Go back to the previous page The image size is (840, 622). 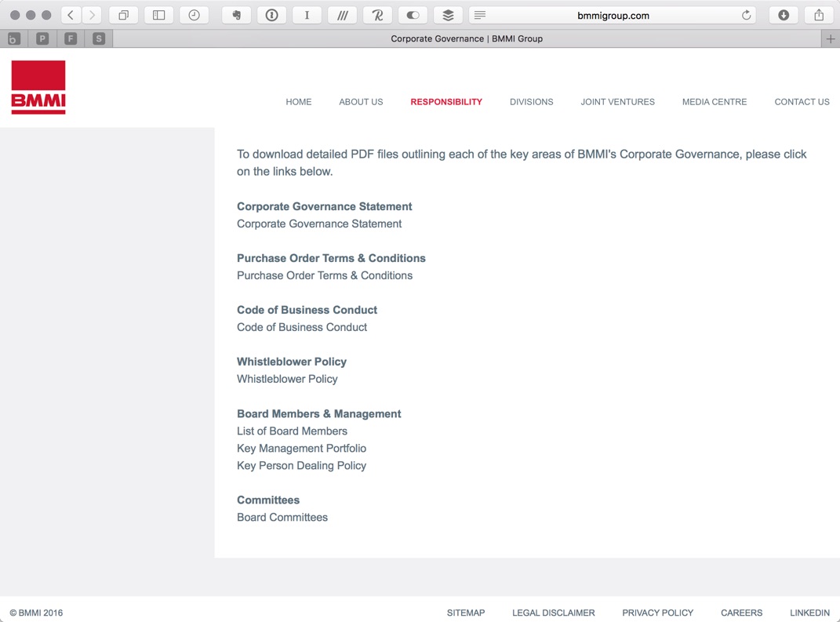tap(71, 15)
